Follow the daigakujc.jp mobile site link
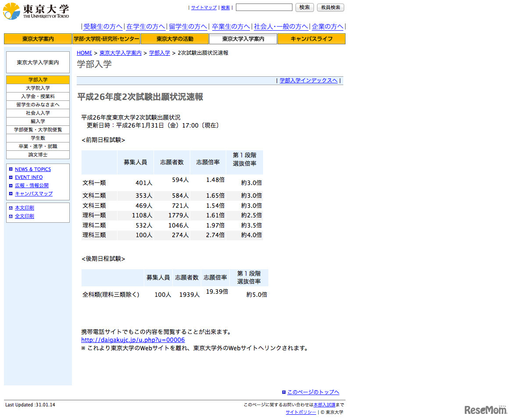The height and width of the screenshot is (420, 513). coord(133,340)
